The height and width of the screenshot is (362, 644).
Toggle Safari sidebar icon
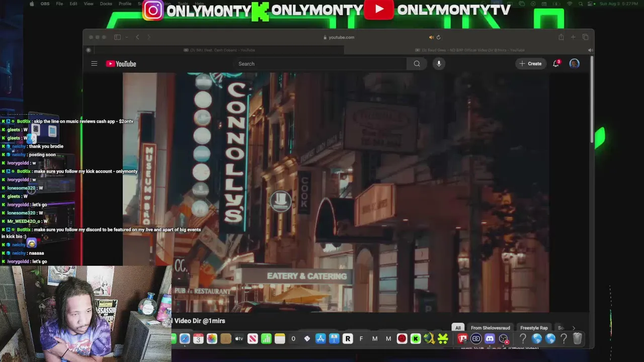[x=117, y=37]
